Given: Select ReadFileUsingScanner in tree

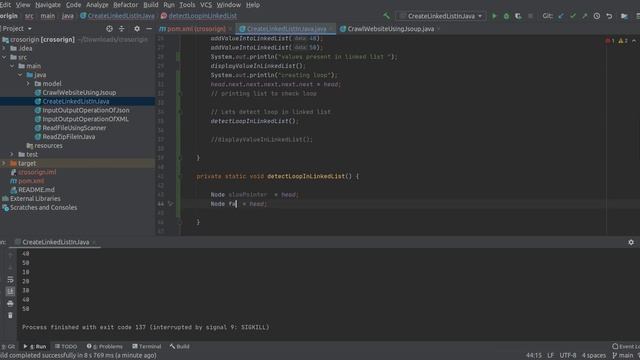Looking at the screenshot, I should (74, 128).
